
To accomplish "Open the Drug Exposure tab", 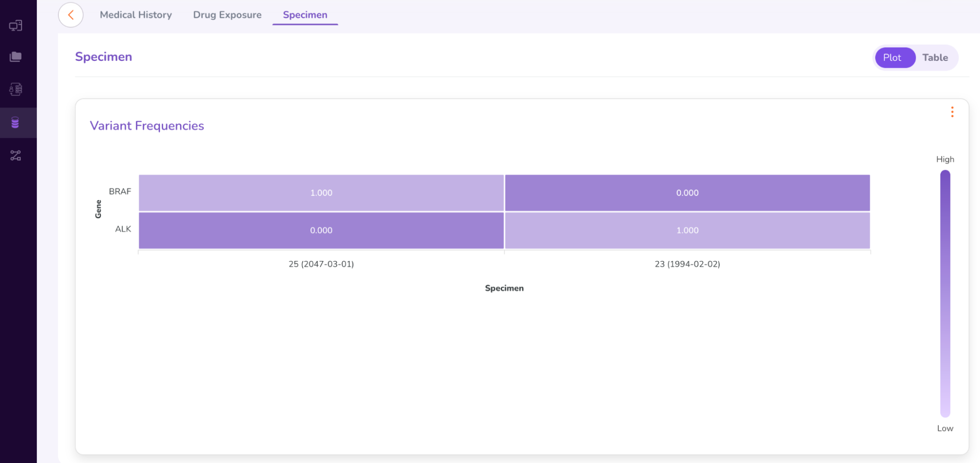I will 227,15.
